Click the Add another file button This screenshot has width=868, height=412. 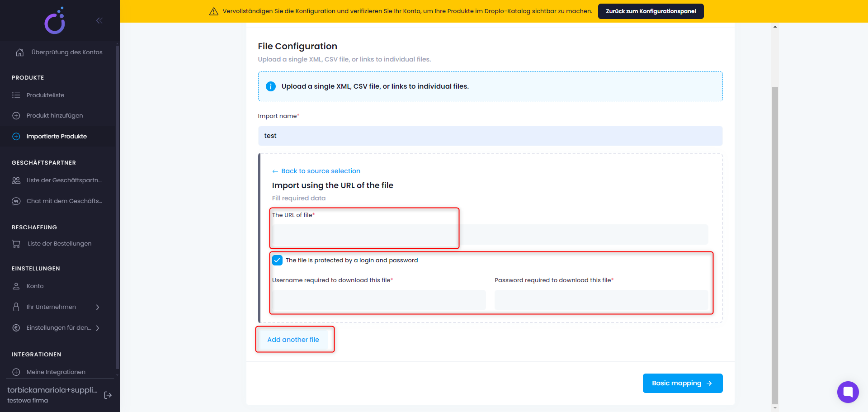(293, 340)
